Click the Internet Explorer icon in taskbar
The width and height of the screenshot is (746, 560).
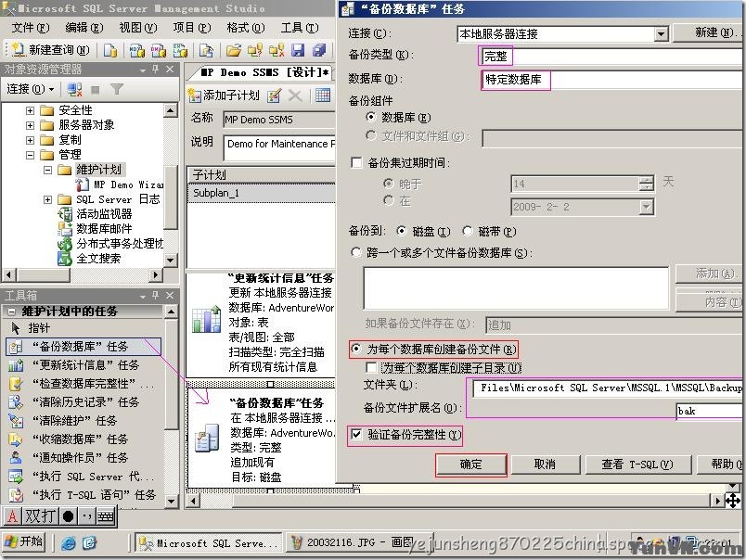pos(69,543)
